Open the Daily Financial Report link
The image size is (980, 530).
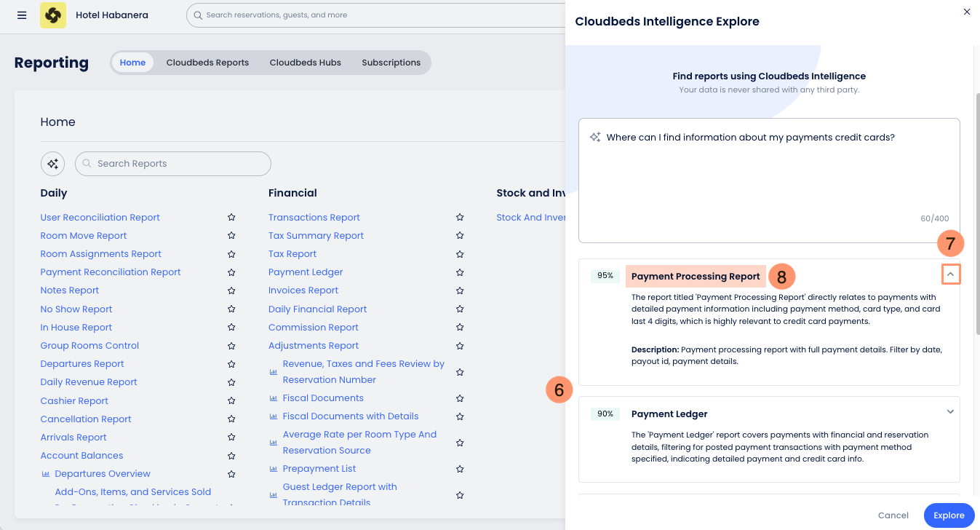pyautogui.click(x=318, y=309)
